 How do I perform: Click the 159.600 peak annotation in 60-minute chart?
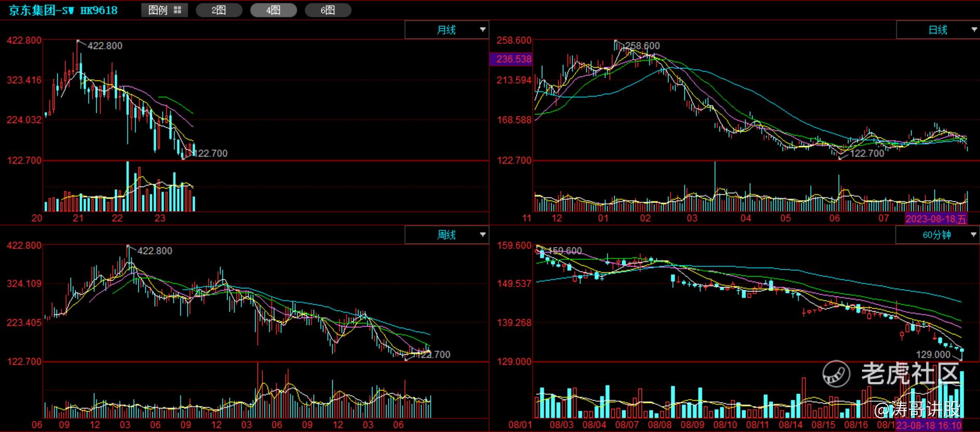click(565, 251)
